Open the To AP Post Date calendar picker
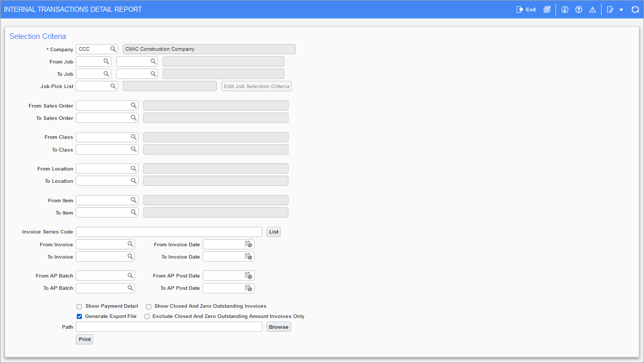 (x=248, y=288)
